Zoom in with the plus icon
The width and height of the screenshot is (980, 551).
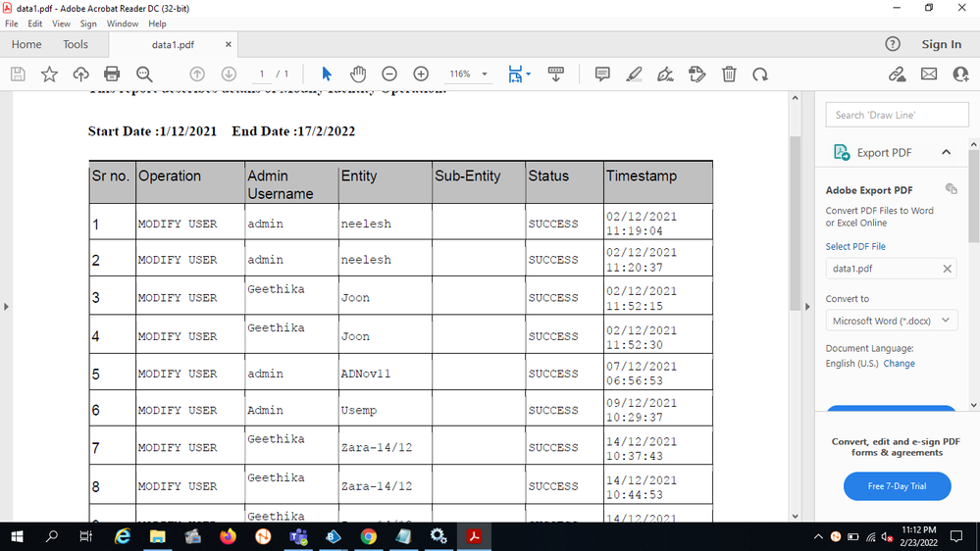tap(421, 75)
